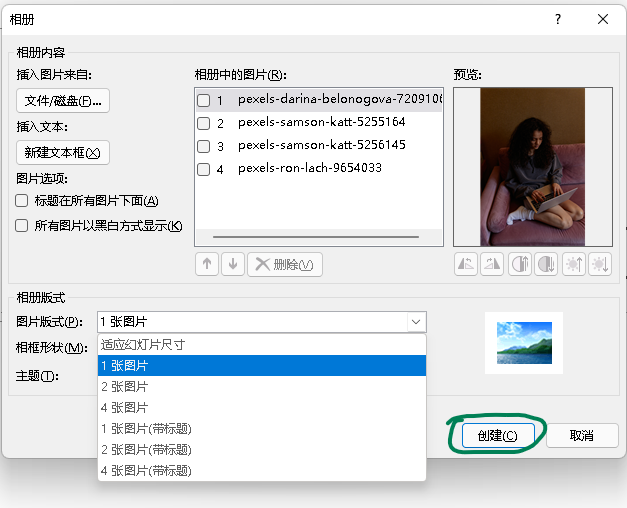This screenshot has width=627, height=508.
Task: Rotate picture right in preview controls
Action: 492,264
